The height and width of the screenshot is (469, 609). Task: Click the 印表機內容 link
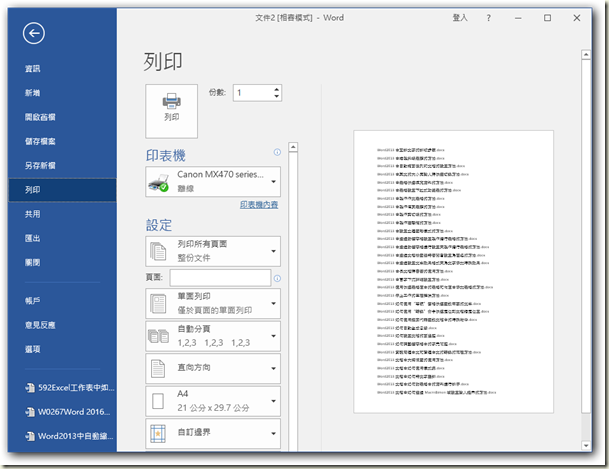pos(259,205)
